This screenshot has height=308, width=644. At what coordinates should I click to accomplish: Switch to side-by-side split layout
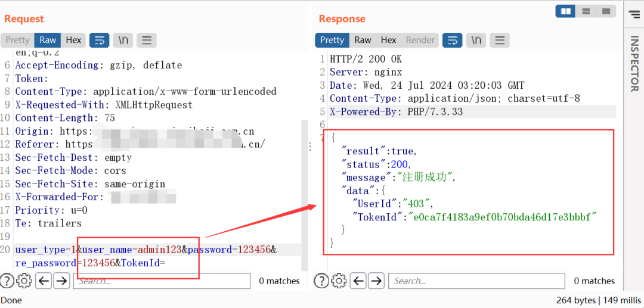pyautogui.click(x=565, y=11)
